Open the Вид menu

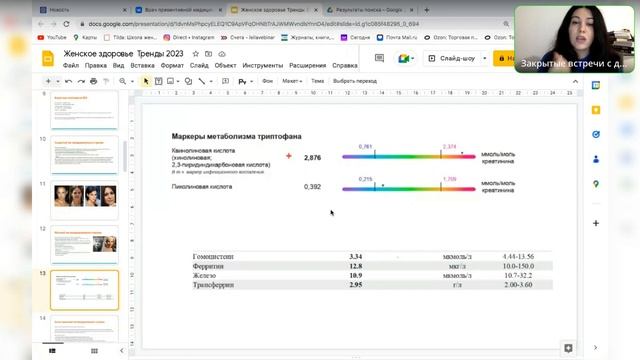[x=118, y=65]
